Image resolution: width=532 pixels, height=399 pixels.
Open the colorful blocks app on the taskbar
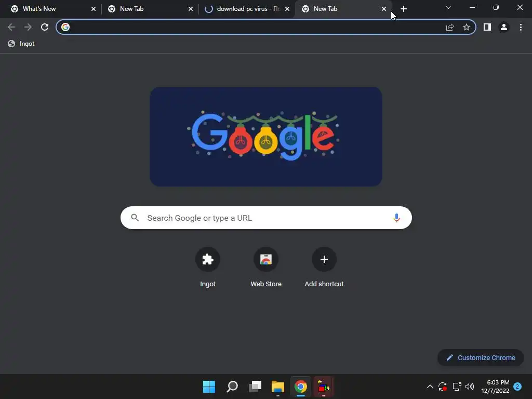(324, 387)
